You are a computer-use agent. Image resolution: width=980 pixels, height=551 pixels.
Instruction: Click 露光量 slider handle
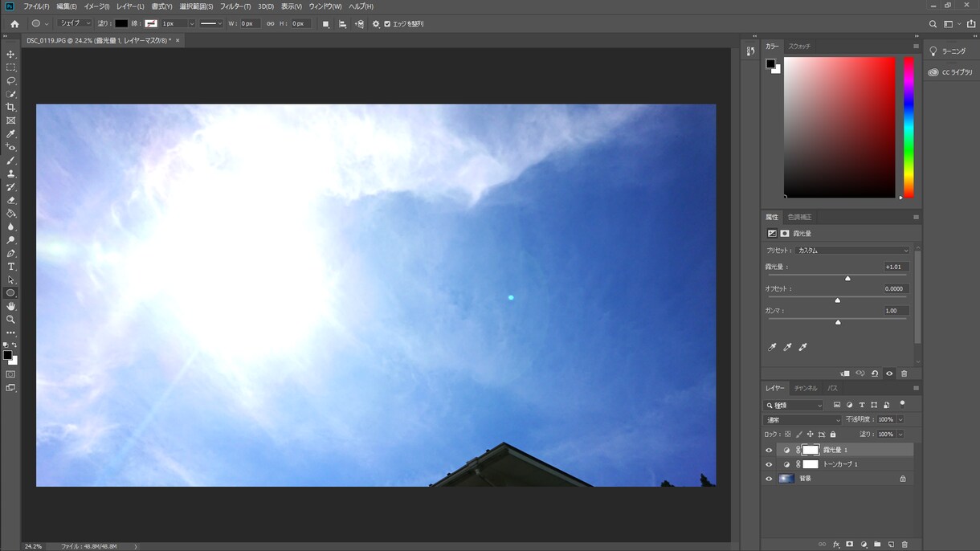(x=847, y=279)
